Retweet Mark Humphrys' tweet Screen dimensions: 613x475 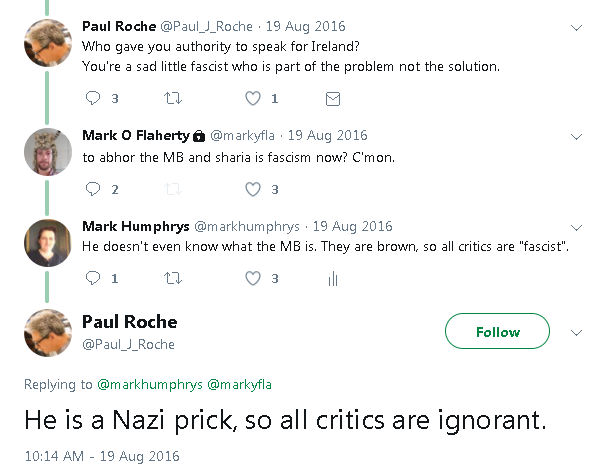click(173, 279)
